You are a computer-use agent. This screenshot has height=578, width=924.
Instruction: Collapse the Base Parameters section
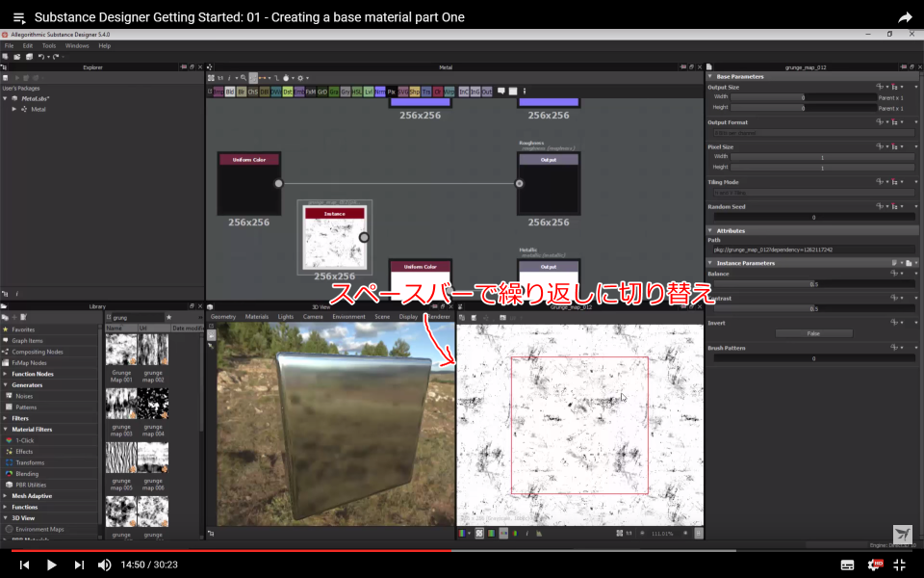[x=710, y=77]
